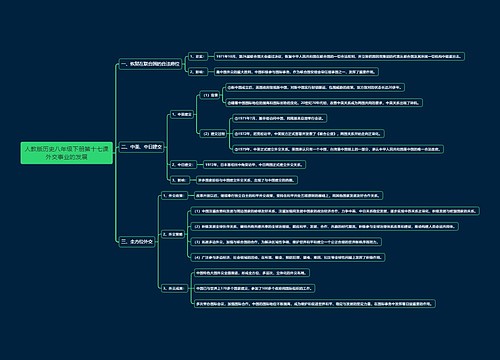Select the 三、全方位外交 branch node

tap(137, 242)
